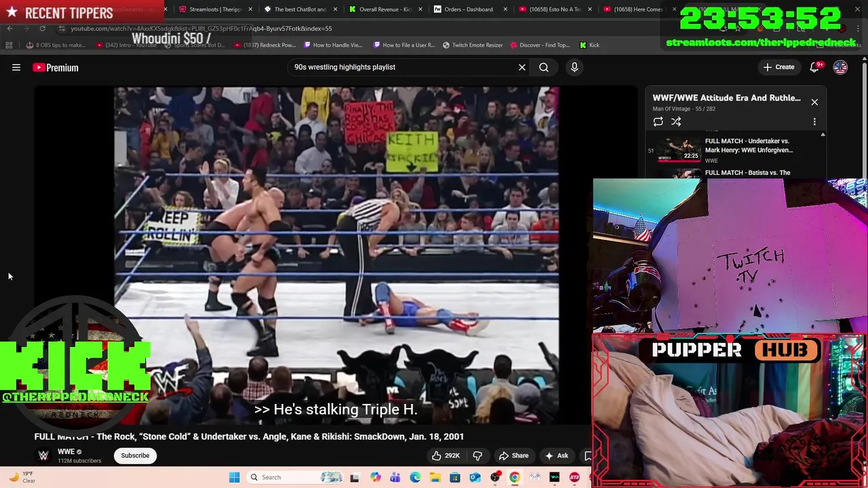Click the taskbar Search box
This screenshot has height=488, width=868.
coord(294,477)
